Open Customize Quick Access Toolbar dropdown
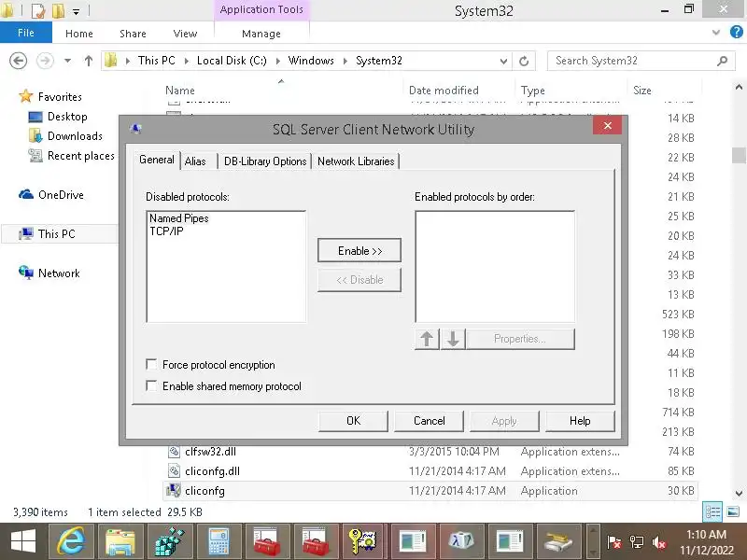747x560 pixels. point(76,11)
